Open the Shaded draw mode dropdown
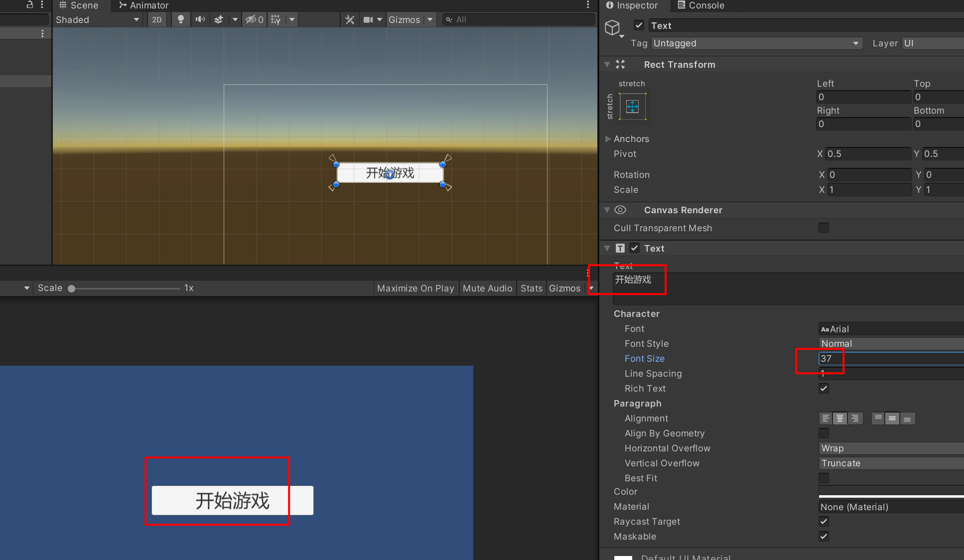964x560 pixels. [x=97, y=20]
